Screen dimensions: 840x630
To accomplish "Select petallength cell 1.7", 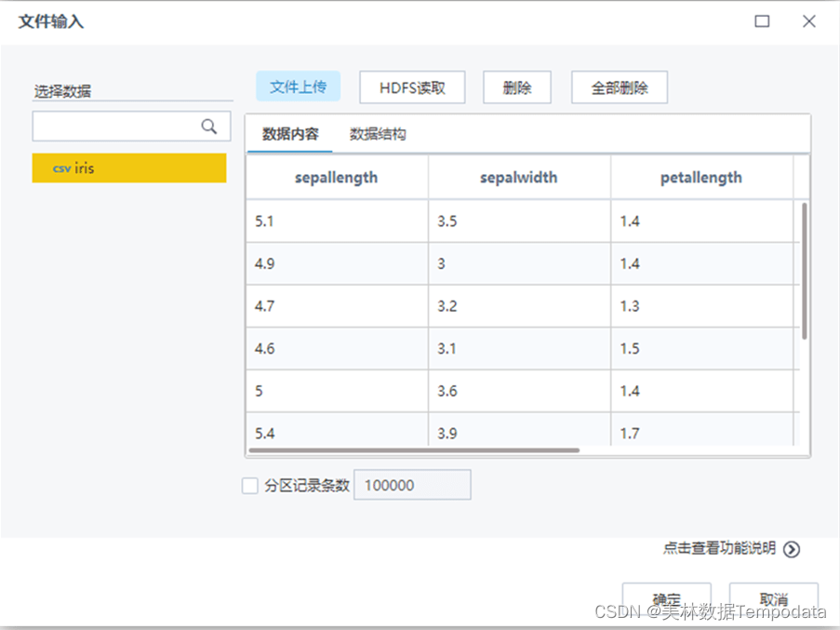I will coord(701,429).
